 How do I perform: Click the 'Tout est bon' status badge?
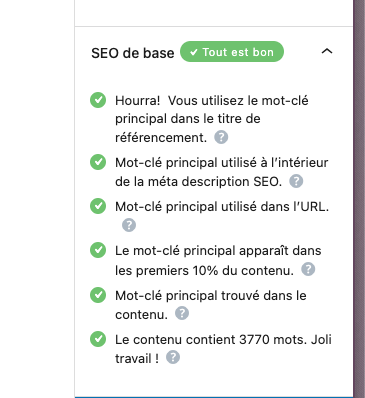(x=232, y=52)
